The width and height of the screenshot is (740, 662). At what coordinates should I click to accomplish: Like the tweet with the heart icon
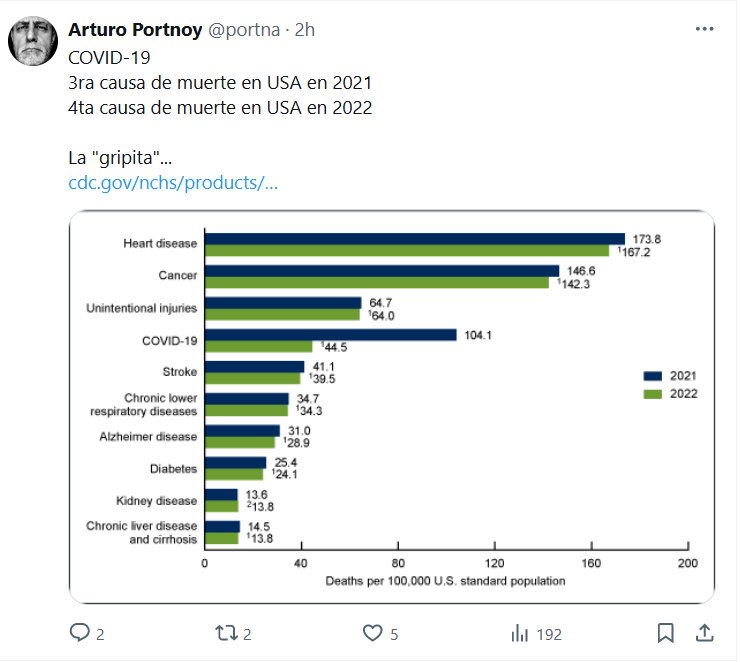[373, 633]
